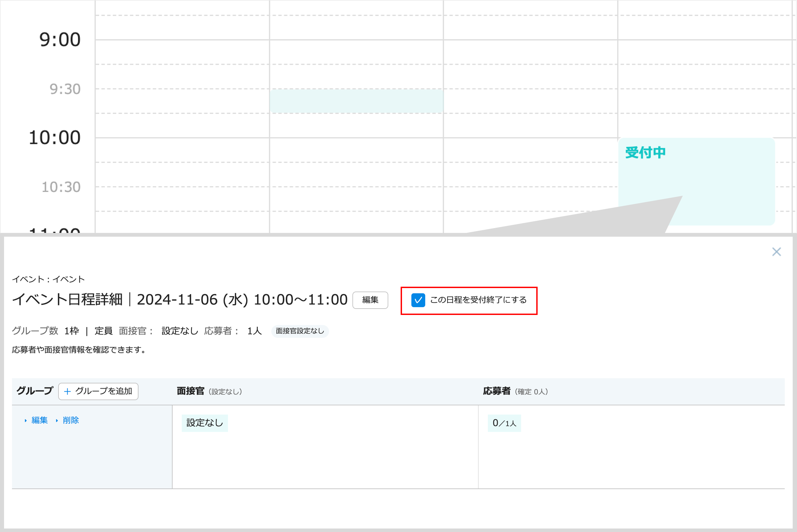Click the 設定なし interviewer tag
Image resolution: width=797 pixels, height=532 pixels.
tap(205, 423)
